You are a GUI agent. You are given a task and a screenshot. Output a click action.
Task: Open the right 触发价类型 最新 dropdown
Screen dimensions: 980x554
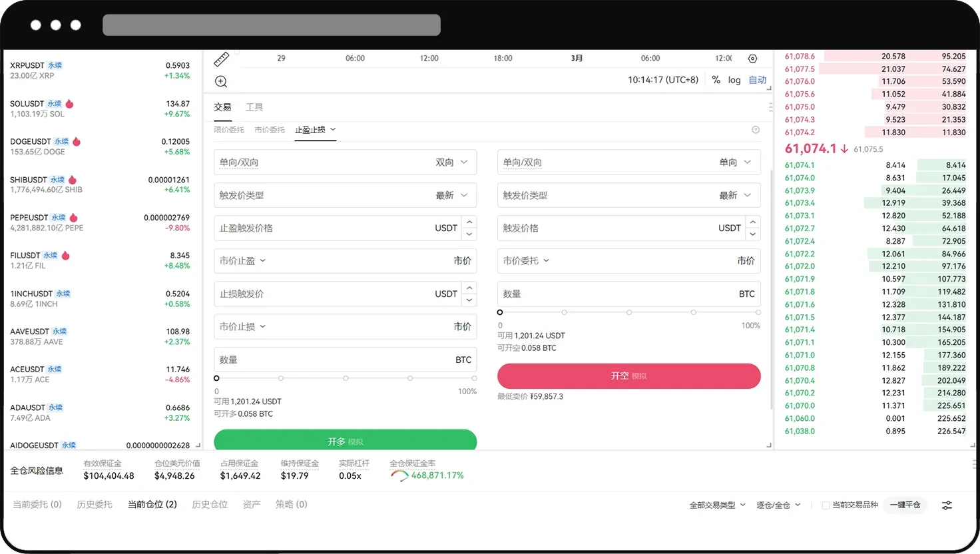coord(735,195)
